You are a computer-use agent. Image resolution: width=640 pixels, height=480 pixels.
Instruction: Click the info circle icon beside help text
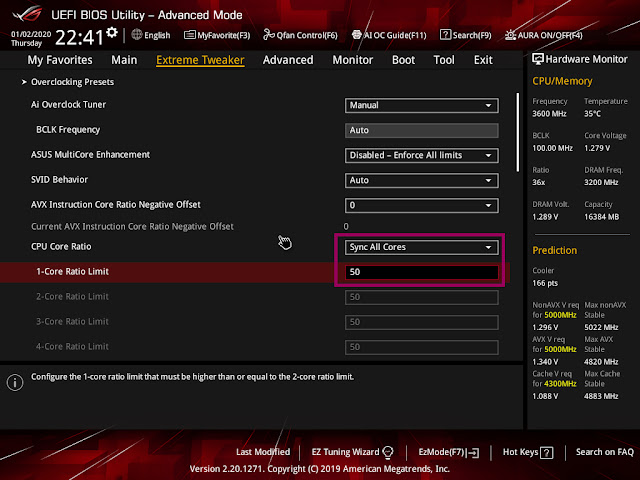click(x=15, y=382)
